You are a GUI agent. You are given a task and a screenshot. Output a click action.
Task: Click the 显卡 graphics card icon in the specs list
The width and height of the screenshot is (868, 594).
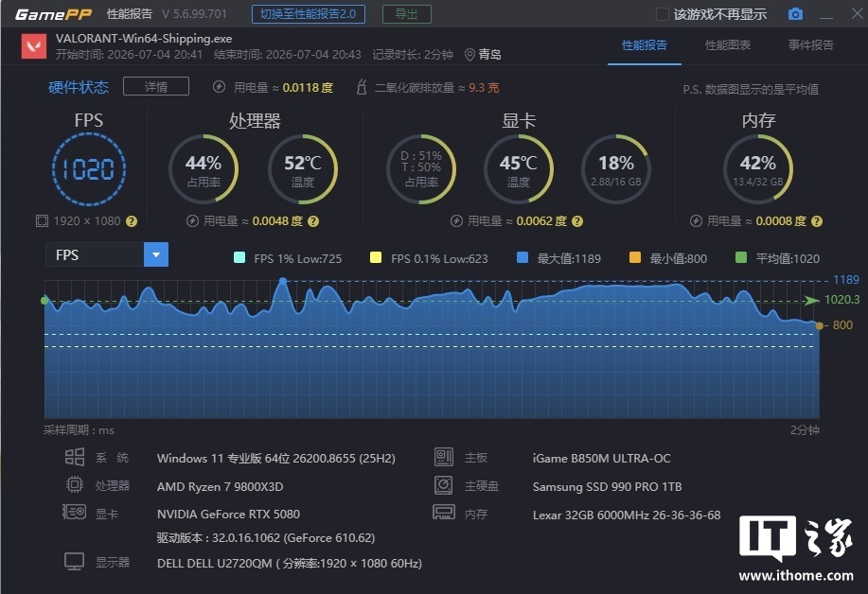74,512
